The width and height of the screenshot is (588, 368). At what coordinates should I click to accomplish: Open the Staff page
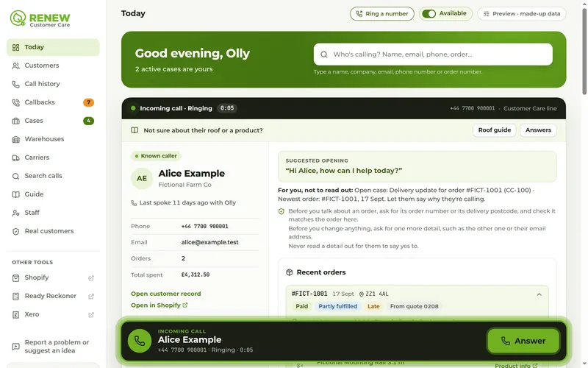pos(53,213)
